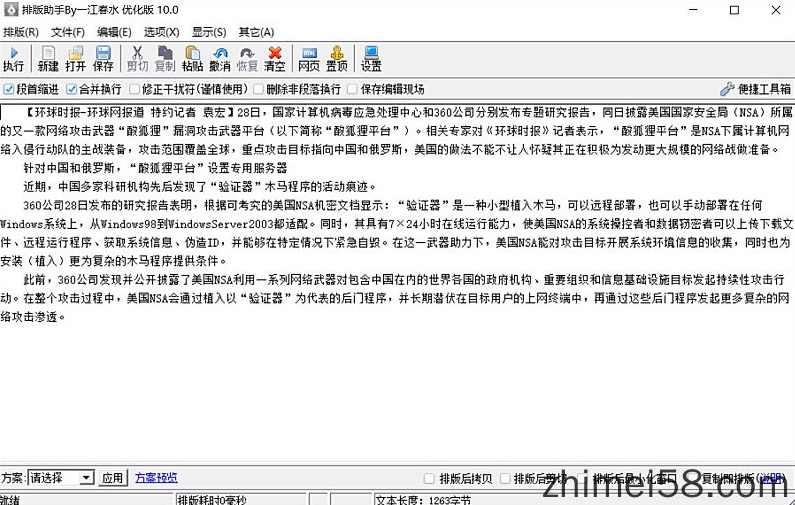This screenshot has width=795, height=505.
Task: Clear all text with 清空 icon
Action: [x=274, y=59]
